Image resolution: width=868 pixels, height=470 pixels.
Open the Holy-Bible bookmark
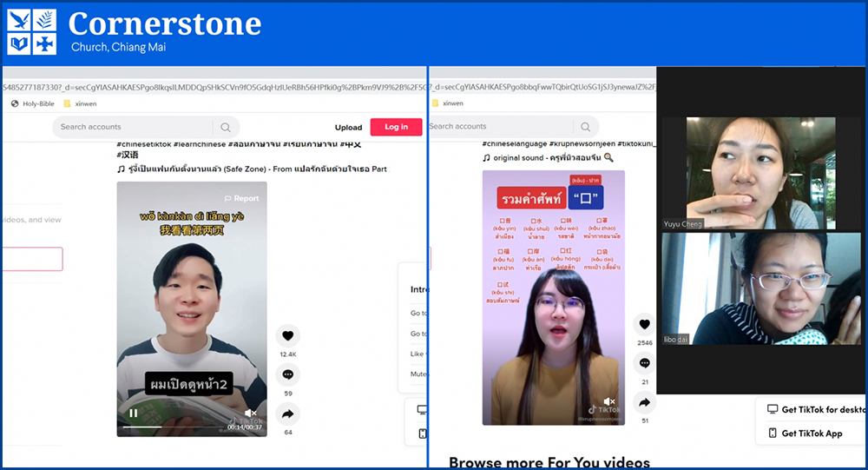[33, 103]
